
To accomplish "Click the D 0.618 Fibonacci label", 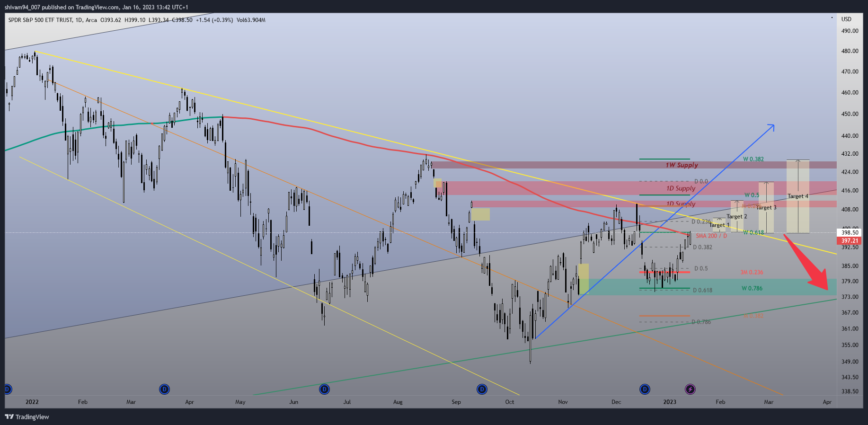I will tap(702, 290).
